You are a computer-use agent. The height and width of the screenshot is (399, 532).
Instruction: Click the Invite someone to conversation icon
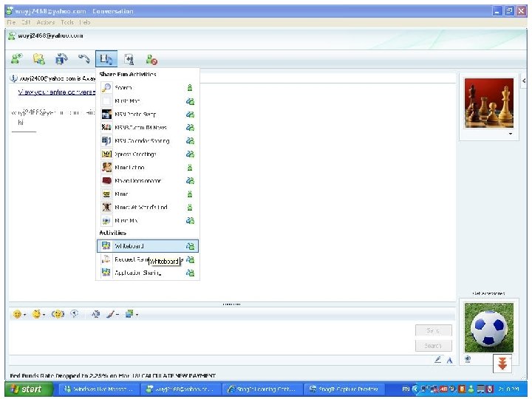[x=16, y=59]
